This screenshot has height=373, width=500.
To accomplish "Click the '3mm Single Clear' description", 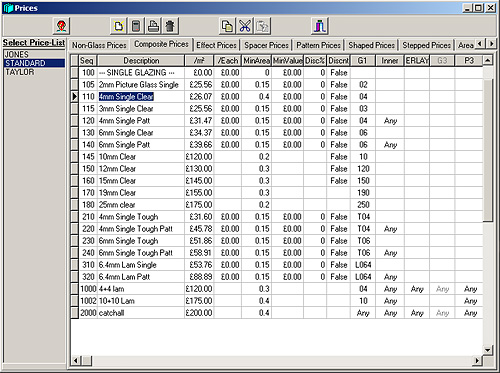I will 141,109.
